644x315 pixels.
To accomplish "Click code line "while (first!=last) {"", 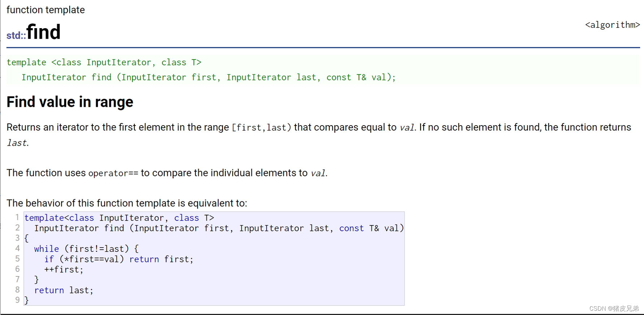I will (x=86, y=249).
